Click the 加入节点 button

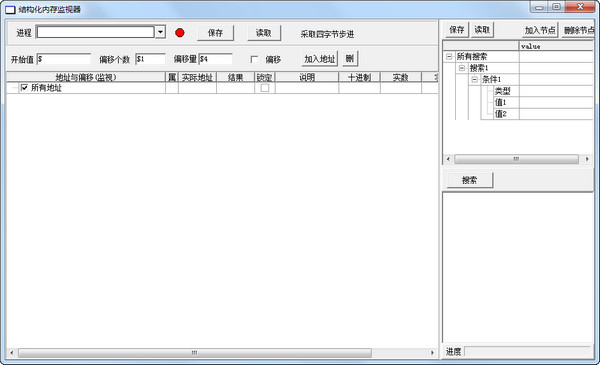tap(540, 30)
